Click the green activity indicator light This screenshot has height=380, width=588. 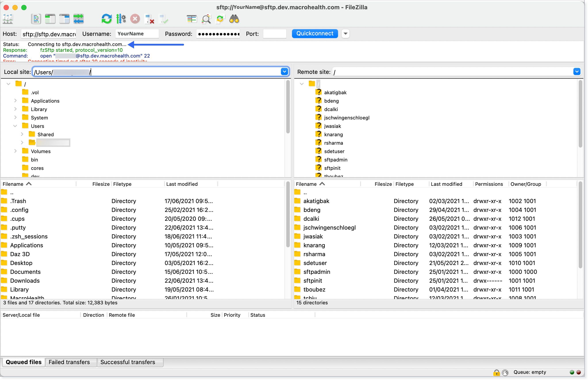tap(572, 372)
